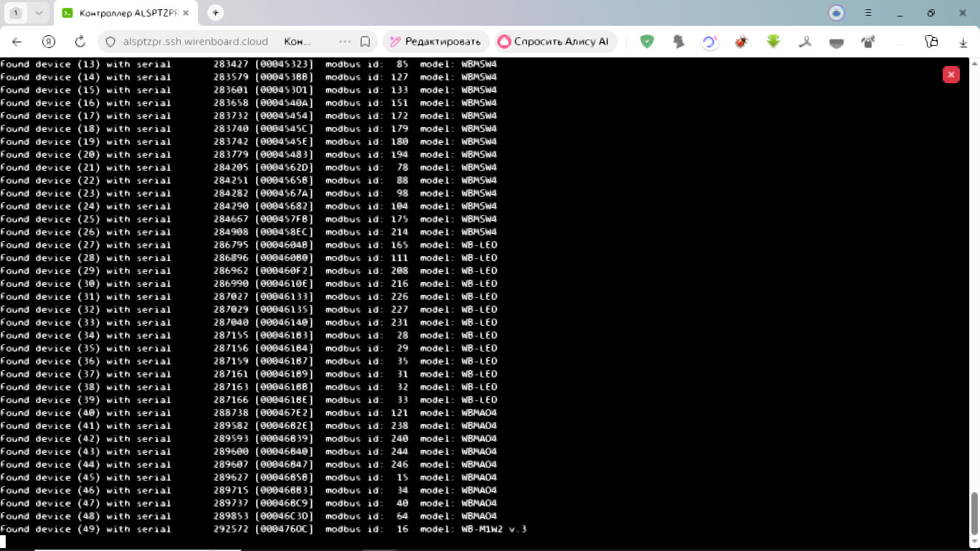Image resolution: width=980 pixels, height=551 pixels.
Task: Click the Редактировать button
Action: pyautogui.click(x=436, y=42)
